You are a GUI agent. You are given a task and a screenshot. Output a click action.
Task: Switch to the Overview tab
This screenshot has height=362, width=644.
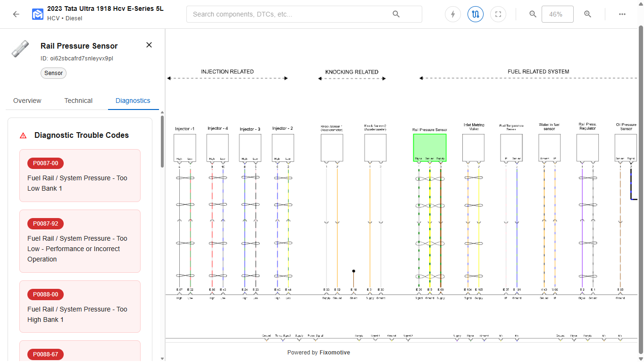coord(27,101)
